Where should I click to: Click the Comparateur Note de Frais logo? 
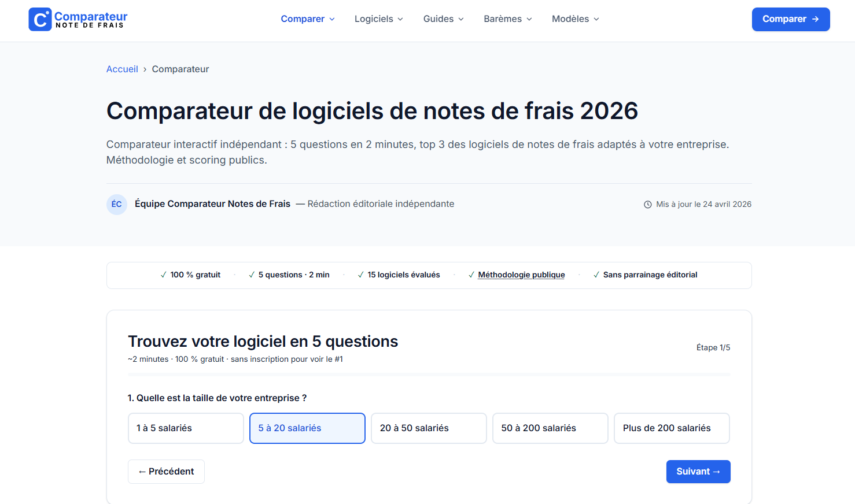click(x=78, y=19)
